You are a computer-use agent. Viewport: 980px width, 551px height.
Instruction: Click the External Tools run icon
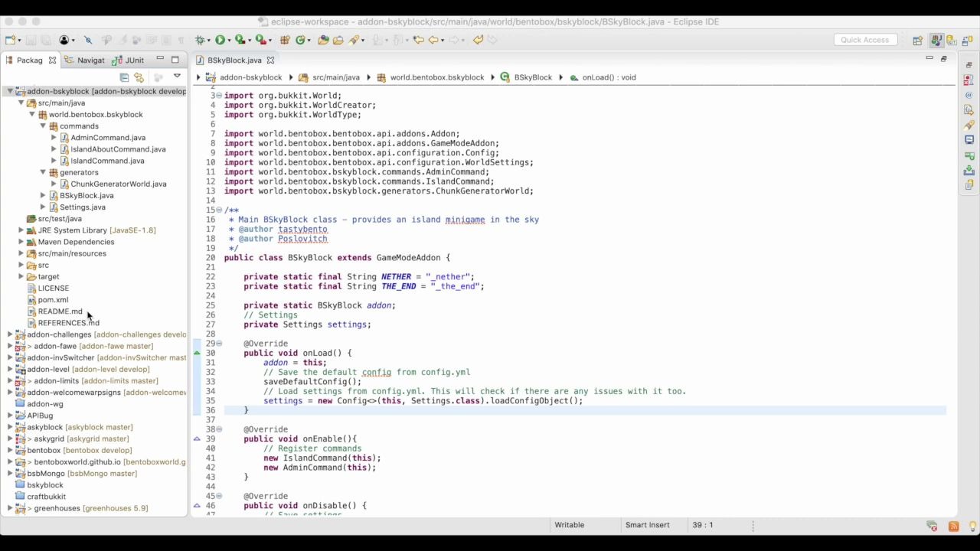click(x=260, y=40)
